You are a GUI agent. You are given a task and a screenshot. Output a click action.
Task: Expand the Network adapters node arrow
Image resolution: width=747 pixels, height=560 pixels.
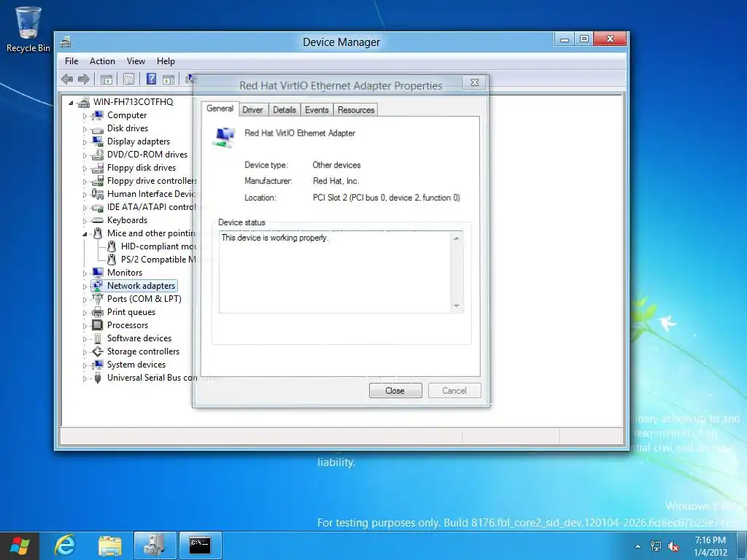(85, 286)
